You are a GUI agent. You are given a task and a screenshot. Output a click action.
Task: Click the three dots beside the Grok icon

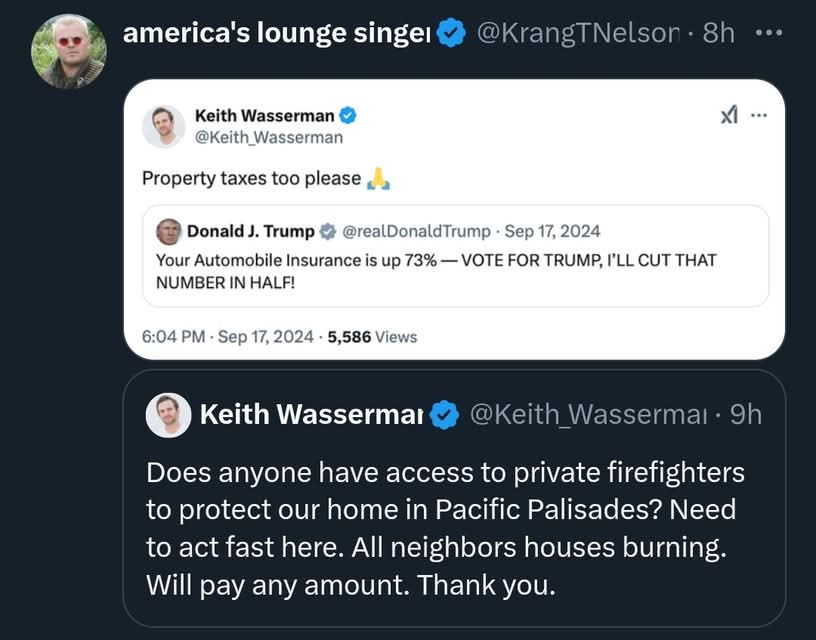coord(758,115)
